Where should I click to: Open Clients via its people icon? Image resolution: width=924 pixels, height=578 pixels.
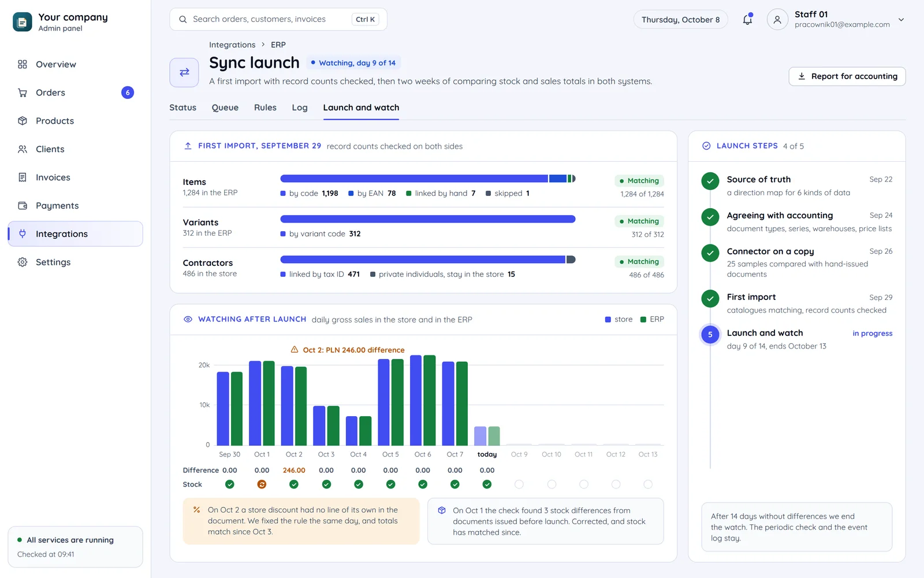pyautogui.click(x=23, y=149)
